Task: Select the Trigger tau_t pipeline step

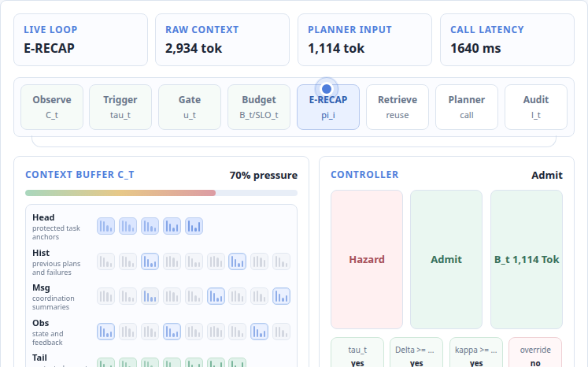Action: tap(120, 107)
